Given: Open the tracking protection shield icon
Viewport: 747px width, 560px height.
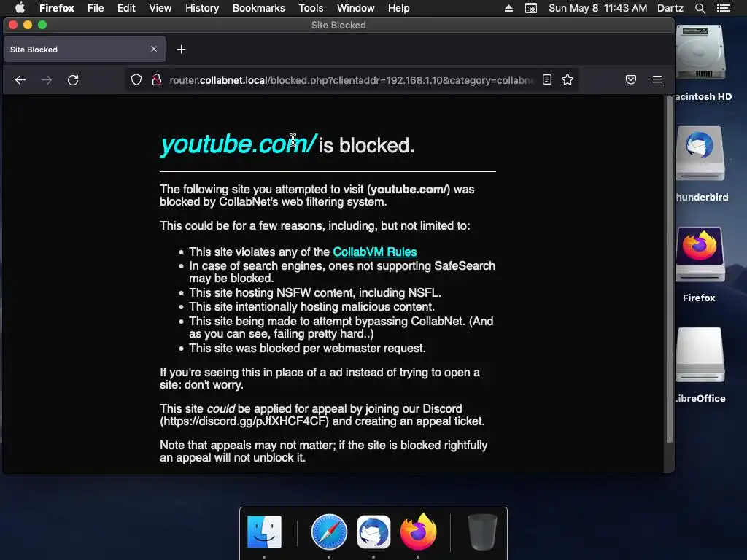Looking at the screenshot, I should [136, 80].
